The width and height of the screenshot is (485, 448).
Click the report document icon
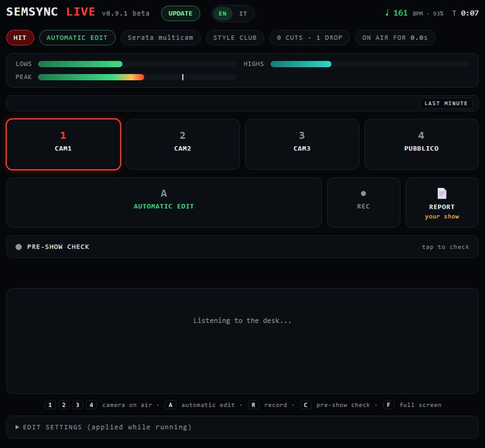coord(442,194)
